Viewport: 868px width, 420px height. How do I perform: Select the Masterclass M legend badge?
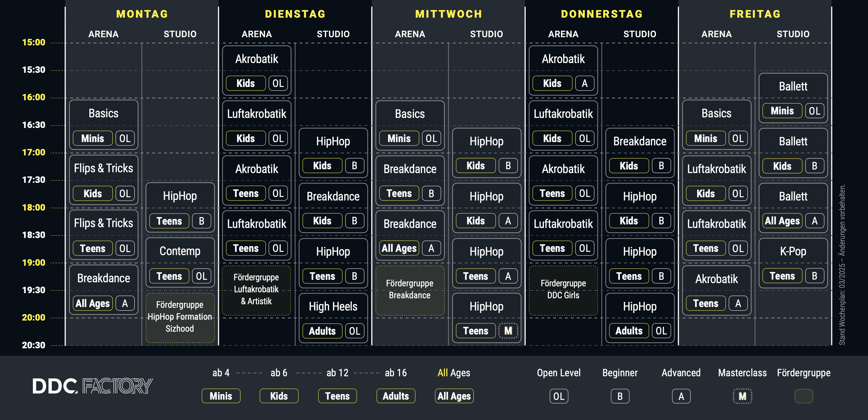742,396
